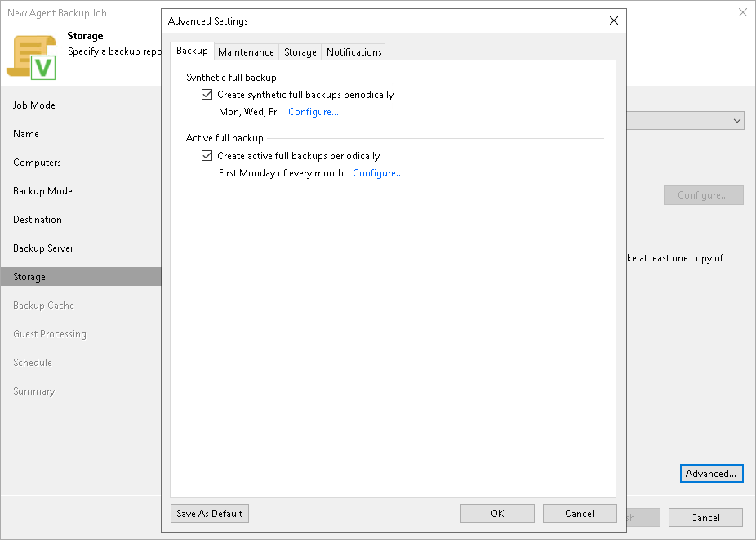Open the Notifications tab
The height and width of the screenshot is (540, 756).
point(354,51)
